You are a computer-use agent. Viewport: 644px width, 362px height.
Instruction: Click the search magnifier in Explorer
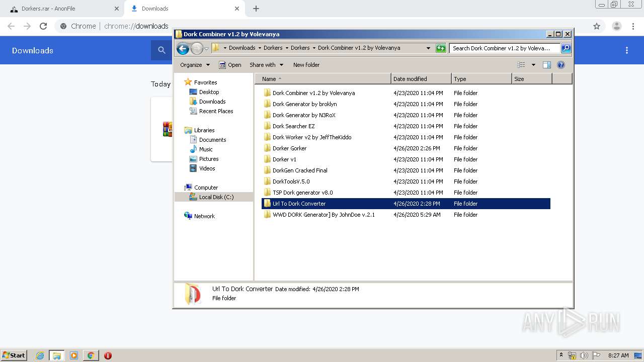click(566, 48)
